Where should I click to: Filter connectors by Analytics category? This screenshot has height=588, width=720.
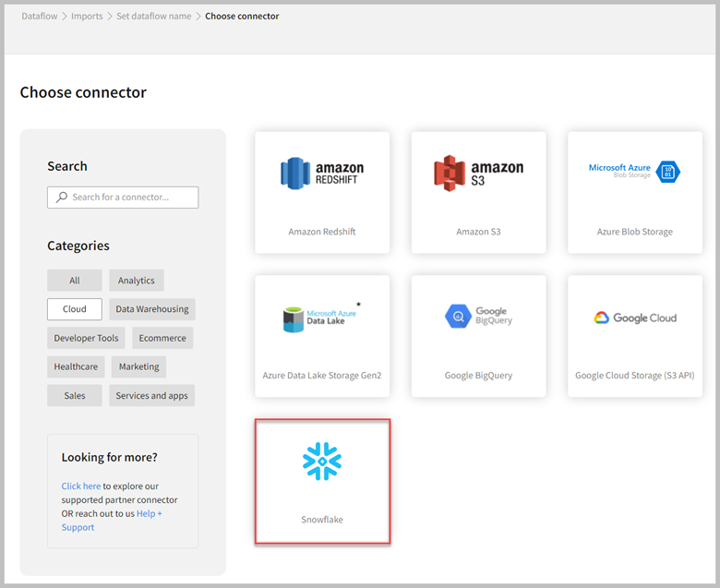(x=137, y=281)
